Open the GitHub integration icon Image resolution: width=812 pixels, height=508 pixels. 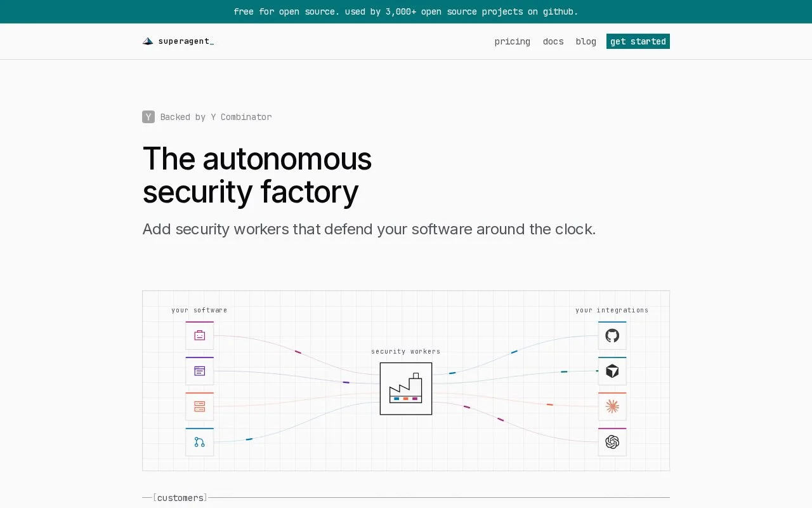coord(612,335)
